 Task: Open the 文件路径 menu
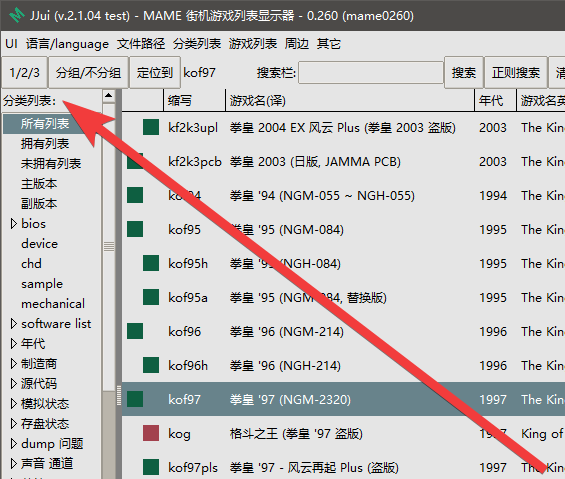point(141,44)
